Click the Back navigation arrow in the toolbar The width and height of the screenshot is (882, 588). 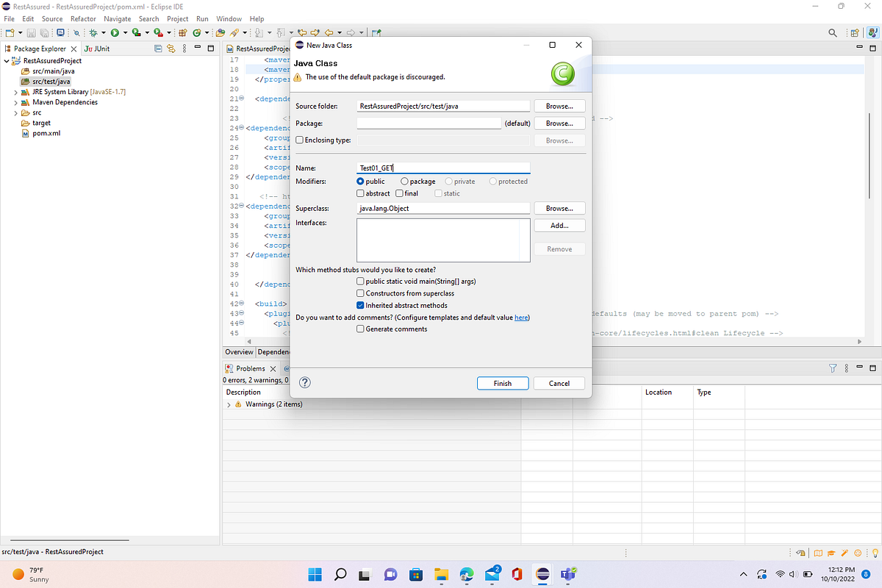[329, 33]
